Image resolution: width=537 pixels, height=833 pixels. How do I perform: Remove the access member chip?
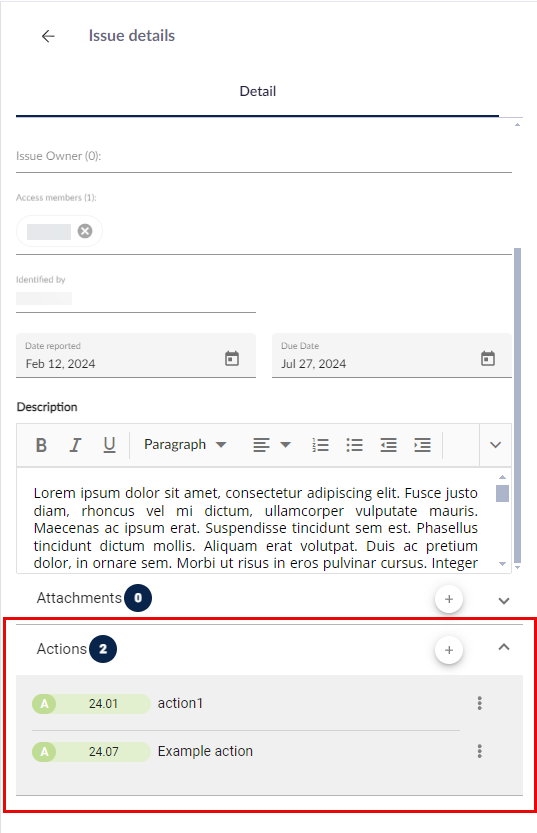[x=85, y=231]
